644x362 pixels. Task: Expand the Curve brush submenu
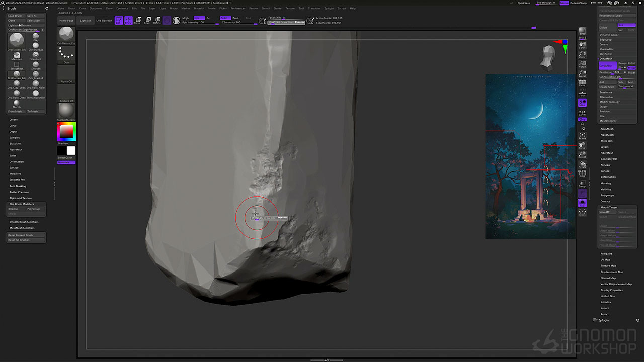tap(13, 126)
